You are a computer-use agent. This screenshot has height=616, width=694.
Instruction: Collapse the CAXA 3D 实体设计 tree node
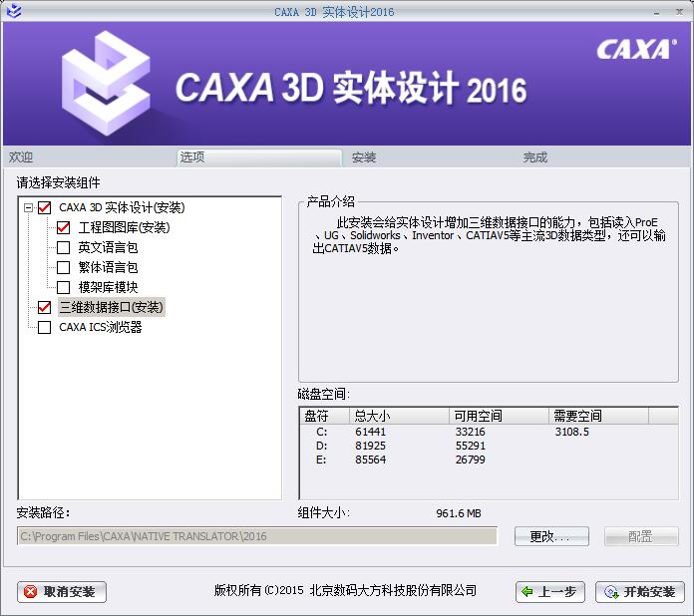(x=28, y=207)
